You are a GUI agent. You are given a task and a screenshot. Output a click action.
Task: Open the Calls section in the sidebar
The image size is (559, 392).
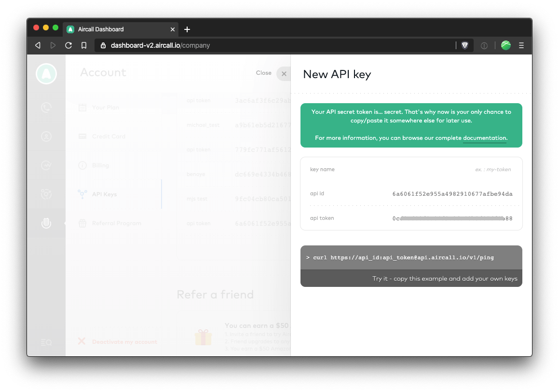[x=46, y=108]
